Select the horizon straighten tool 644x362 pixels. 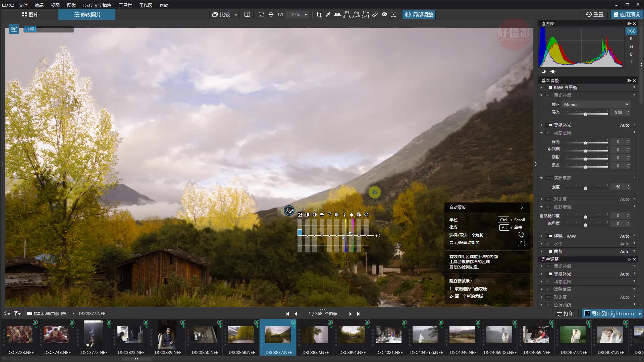(337, 14)
